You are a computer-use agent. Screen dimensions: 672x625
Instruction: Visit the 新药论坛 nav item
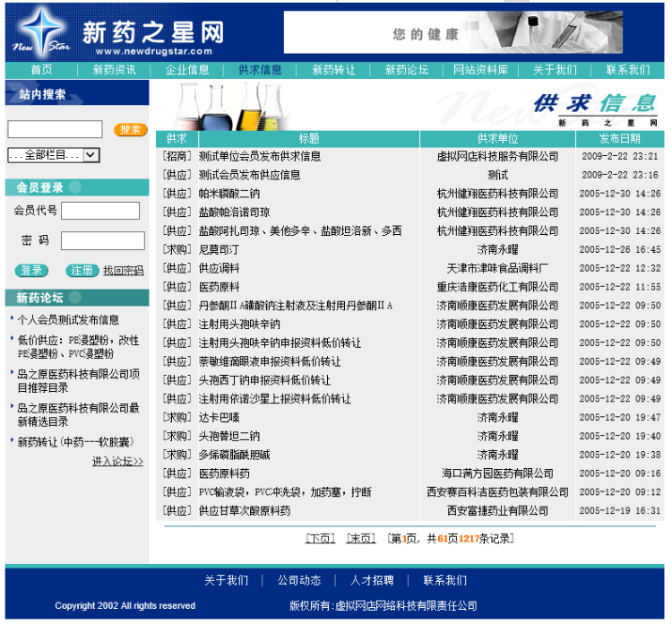[x=406, y=70]
